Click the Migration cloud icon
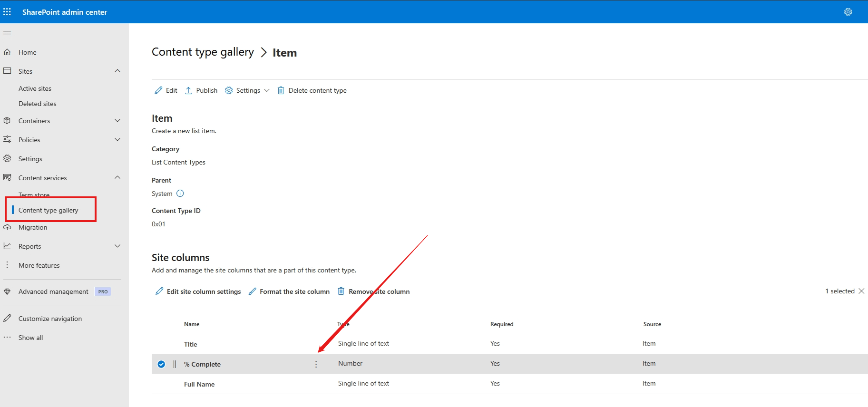Image resolution: width=868 pixels, height=407 pixels. [x=7, y=227]
